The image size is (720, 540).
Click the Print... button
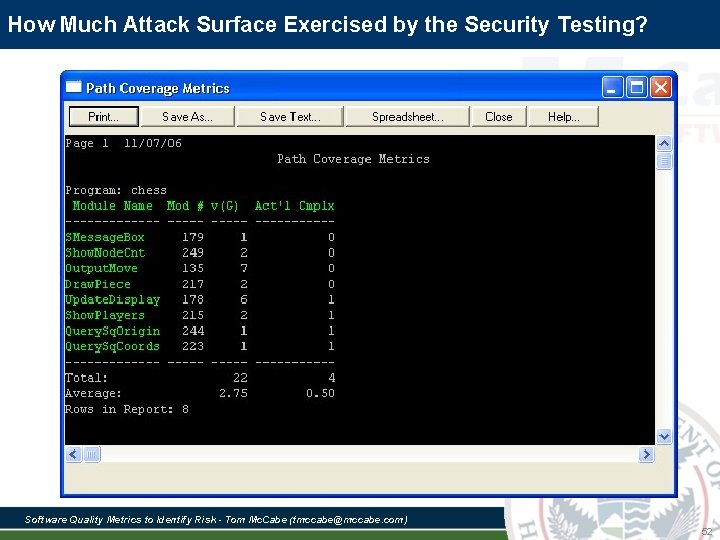[104, 117]
